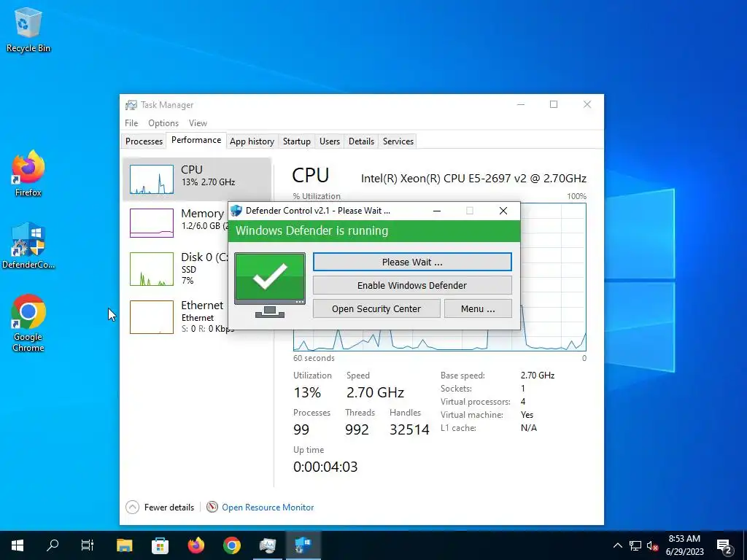The image size is (747, 560).
Task: Launch Chrome from the taskbar
Action: (231, 545)
